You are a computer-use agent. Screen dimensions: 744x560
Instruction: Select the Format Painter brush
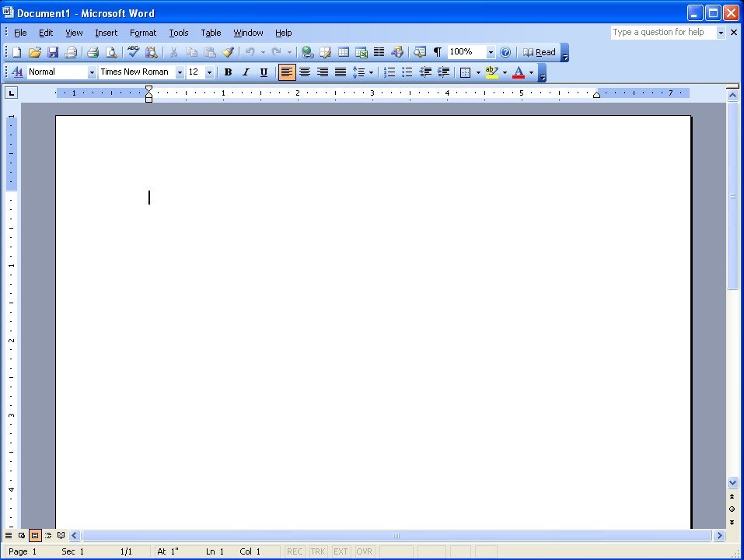pyautogui.click(x=228, y=52)
